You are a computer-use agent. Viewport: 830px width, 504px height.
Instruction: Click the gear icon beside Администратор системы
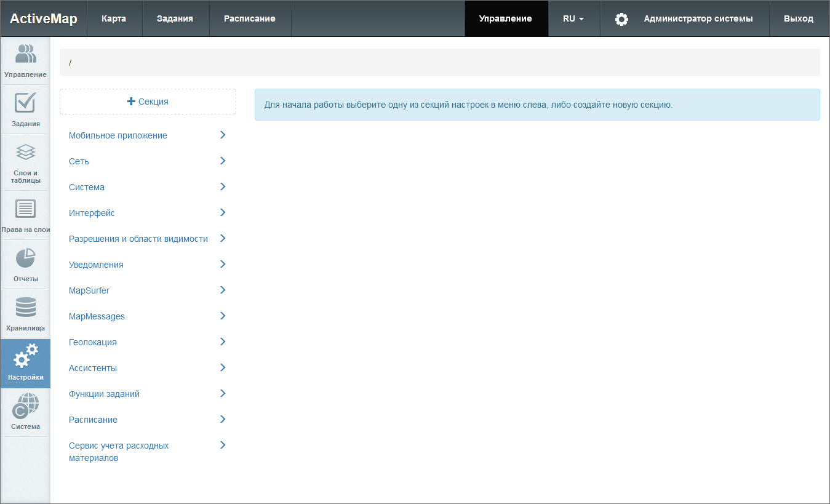[622, 19]
